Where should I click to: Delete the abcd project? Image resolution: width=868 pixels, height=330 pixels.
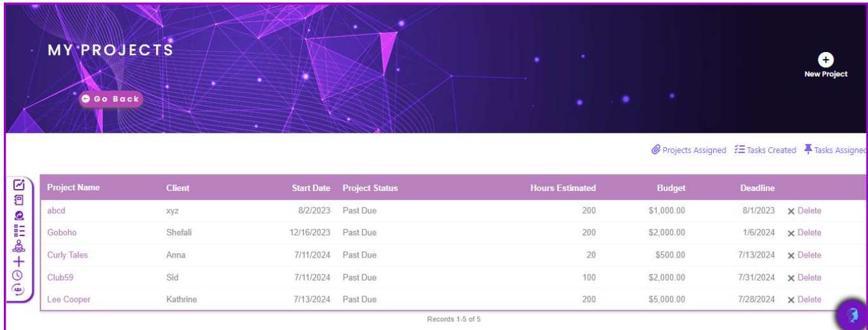[804, 211]
